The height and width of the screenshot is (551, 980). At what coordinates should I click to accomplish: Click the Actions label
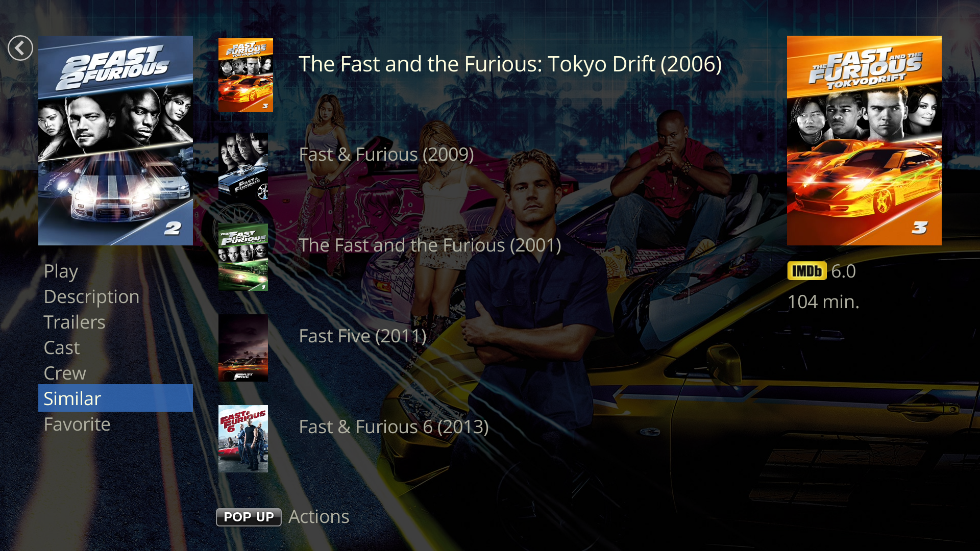coord(319,516)
